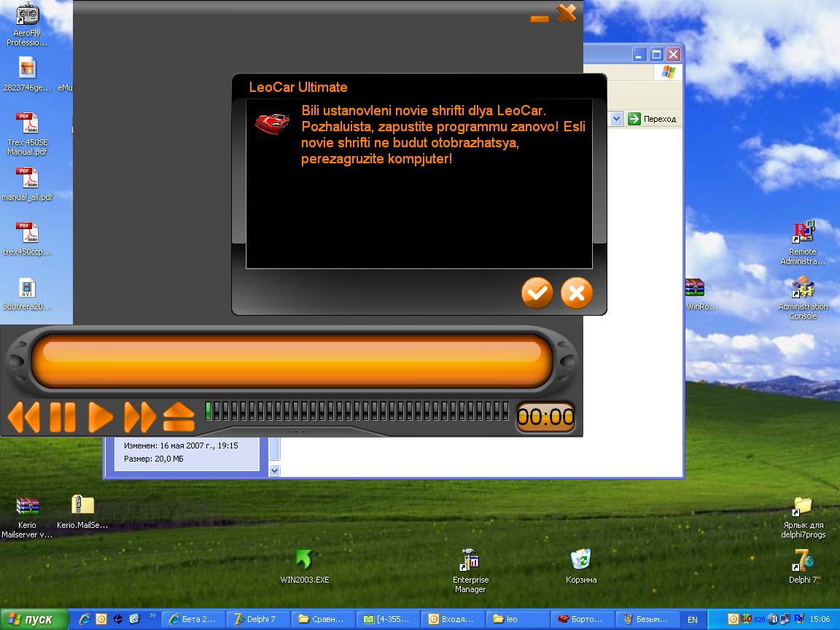Click the 'Изменен: 16 мая 2007' detail text
The height and width of the screenshot is (630, 840).
pyautogui.click(x=181, y=446)
